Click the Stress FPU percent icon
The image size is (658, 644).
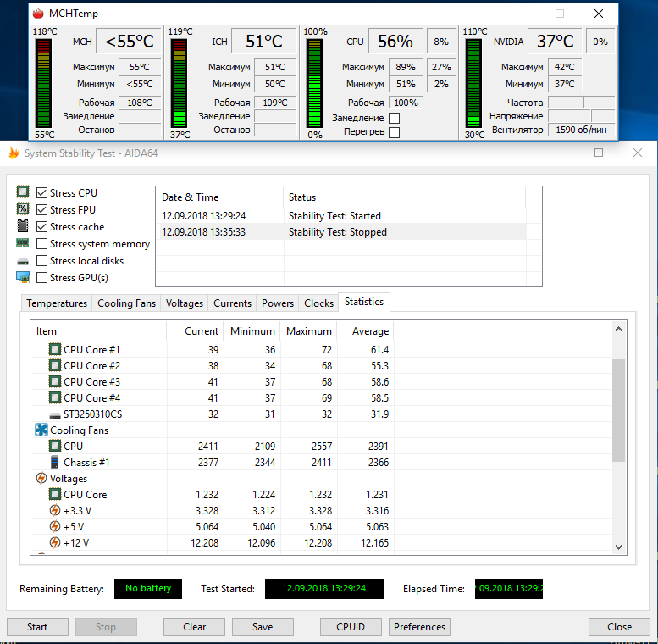coord(23,208)
